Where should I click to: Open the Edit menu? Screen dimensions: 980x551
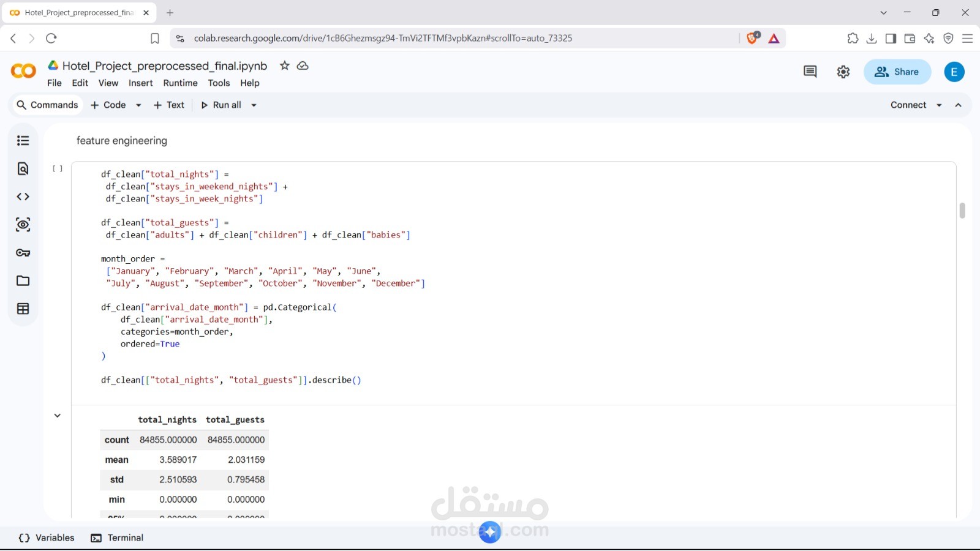point(80,83)
